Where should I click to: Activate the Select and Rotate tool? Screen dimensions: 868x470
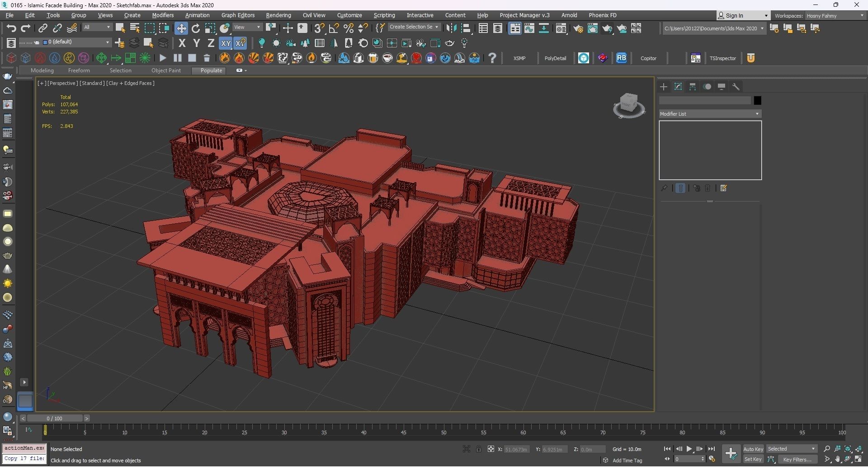point(196,28)
